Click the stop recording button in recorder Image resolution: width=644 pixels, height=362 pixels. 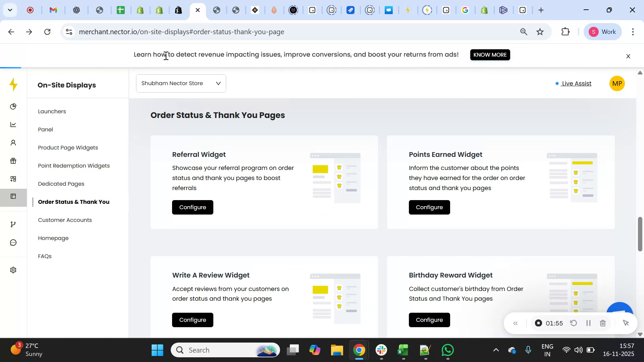(538, 323)
